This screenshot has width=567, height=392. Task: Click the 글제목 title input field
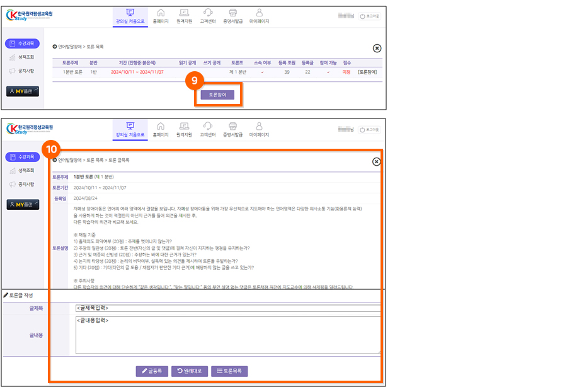pos(227,308)
